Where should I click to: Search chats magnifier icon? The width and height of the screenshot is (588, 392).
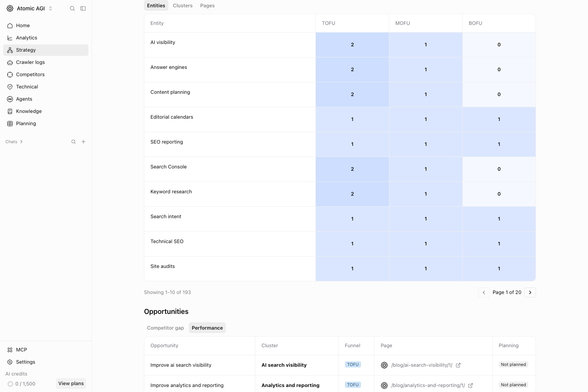73,142
